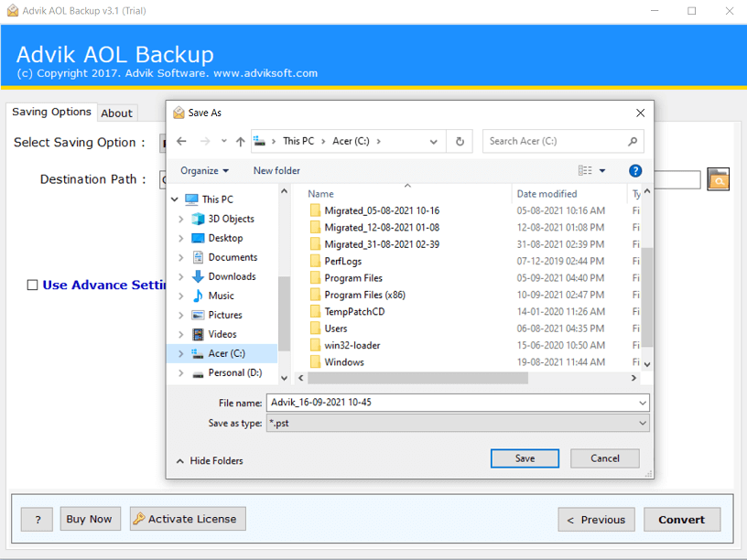The image size is (747, 560).
Task: Click the Activate License key icon button
Action: click(141, 518)
